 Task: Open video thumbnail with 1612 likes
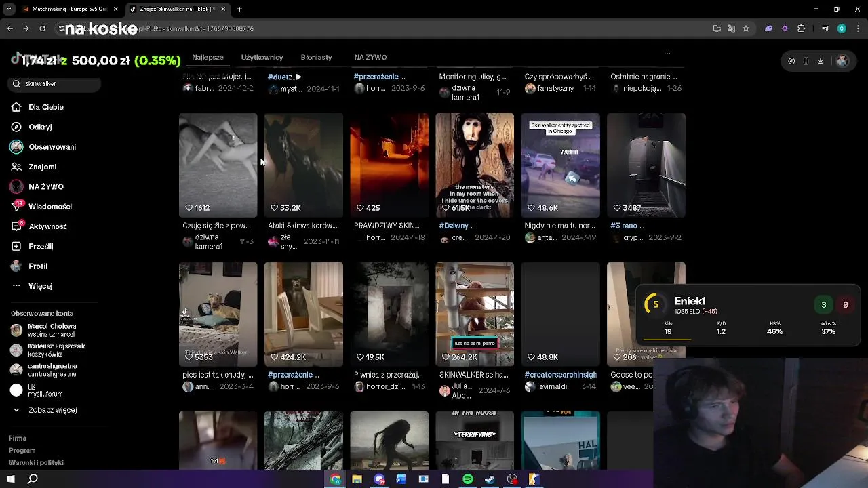(x=218, y=165)
